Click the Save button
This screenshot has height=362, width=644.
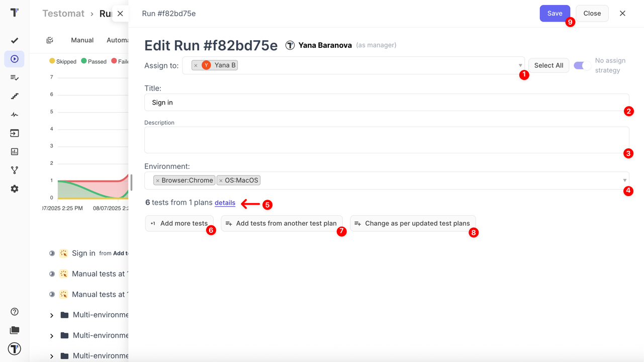555,14
